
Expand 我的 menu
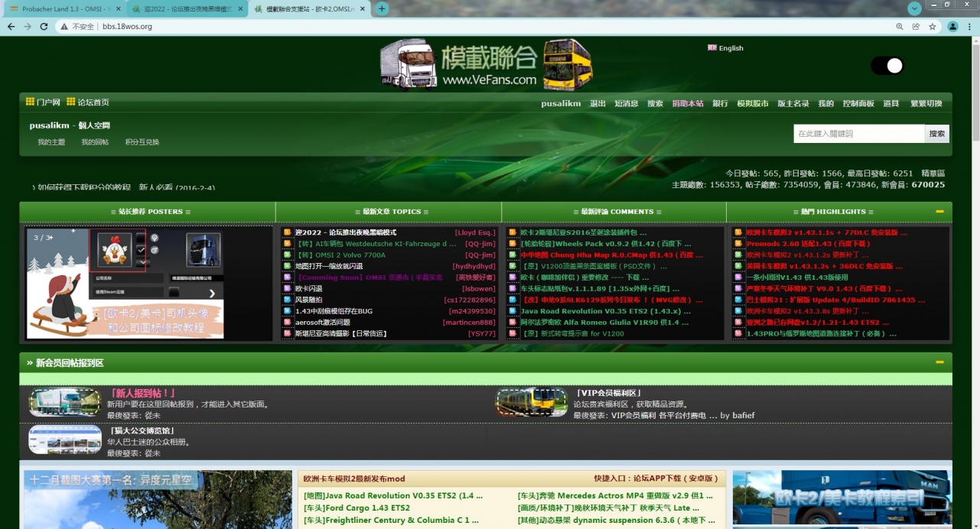tap(825, 103)
